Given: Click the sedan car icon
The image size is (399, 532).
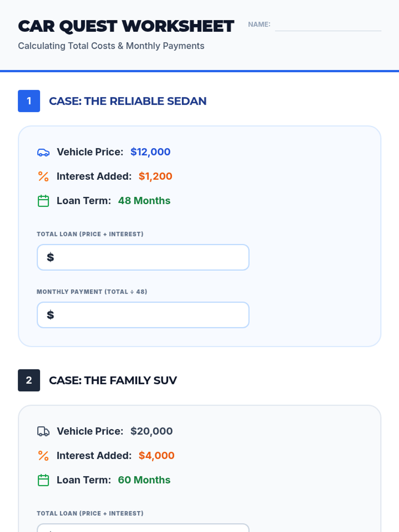Looking at the screenshot, I should coord(43,153).
